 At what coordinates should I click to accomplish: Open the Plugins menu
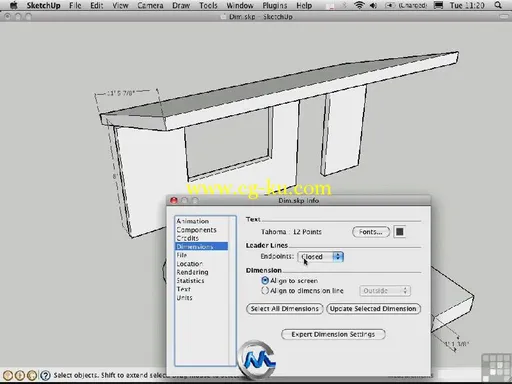[275, 5]
